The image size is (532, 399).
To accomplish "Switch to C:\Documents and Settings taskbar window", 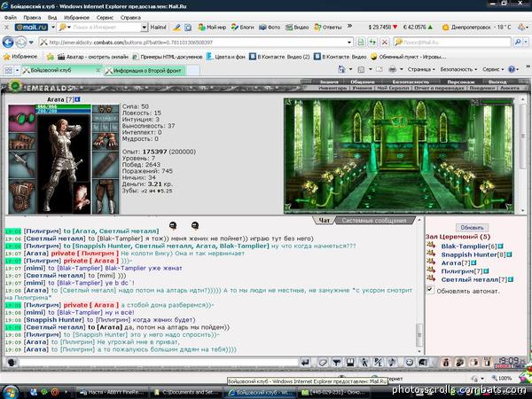I will point(186,392).
